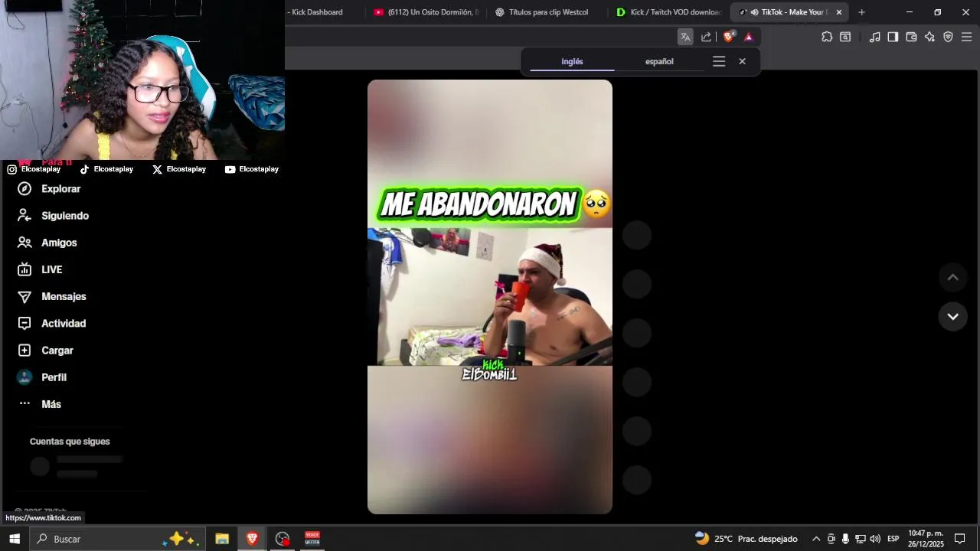Open the browser main hamburger menu
The width and height of the screenshot is (980, 551).
click(966, 37)
